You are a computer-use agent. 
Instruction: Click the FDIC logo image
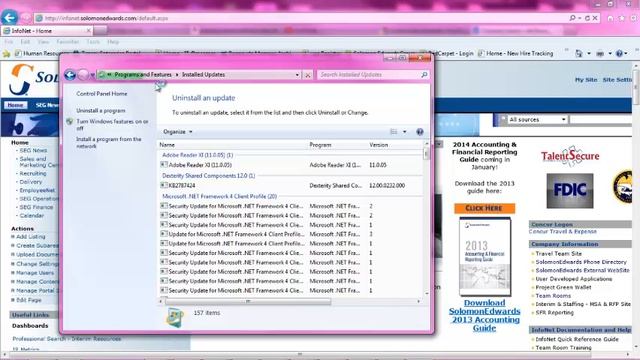tap(570, 191)
